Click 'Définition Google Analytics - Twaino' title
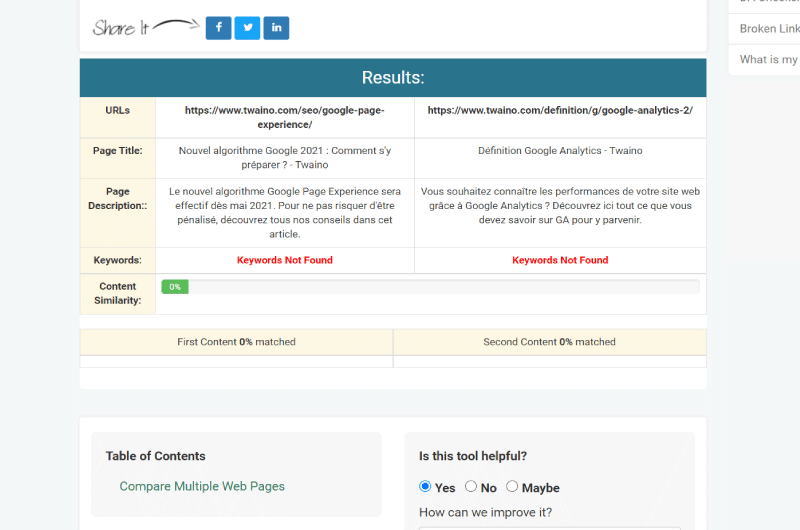The height and width of the screenshot is (530, 800). (x=560, y=150)
